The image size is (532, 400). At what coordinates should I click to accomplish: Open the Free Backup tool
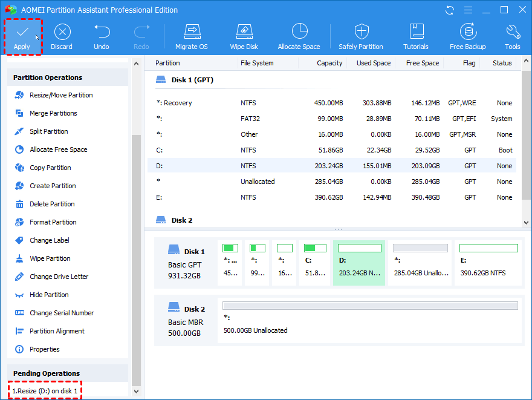click(467, 36)
